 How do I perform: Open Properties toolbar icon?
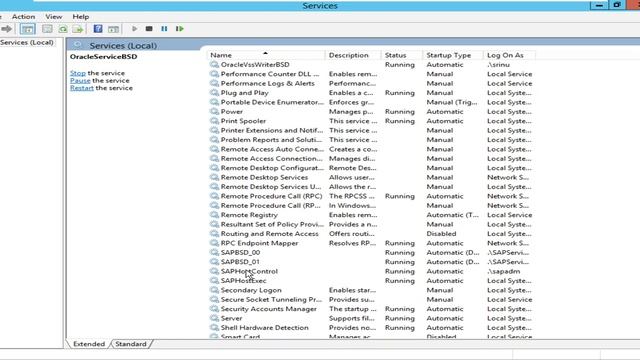click(x=47, y=29)
